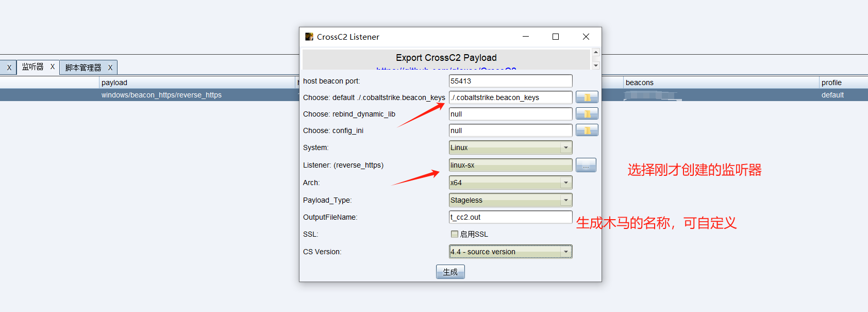Click the beacon_keys path input field
Viewport: 868px width, 312px height.
pos(511,97)
